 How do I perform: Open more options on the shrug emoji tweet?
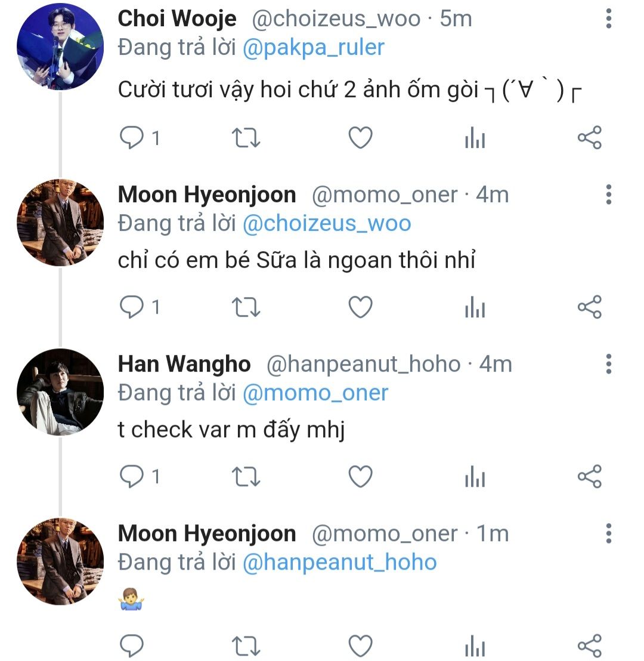pyautogui.click(x=608, y=533)
